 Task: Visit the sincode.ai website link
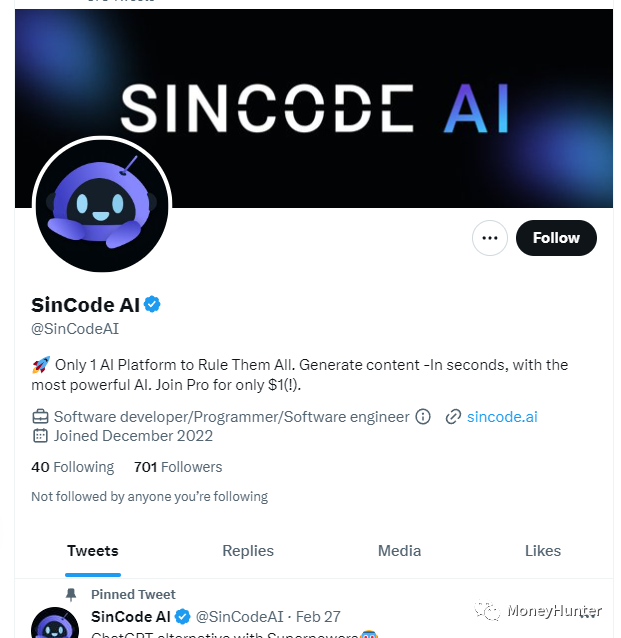tap(502, 417)
